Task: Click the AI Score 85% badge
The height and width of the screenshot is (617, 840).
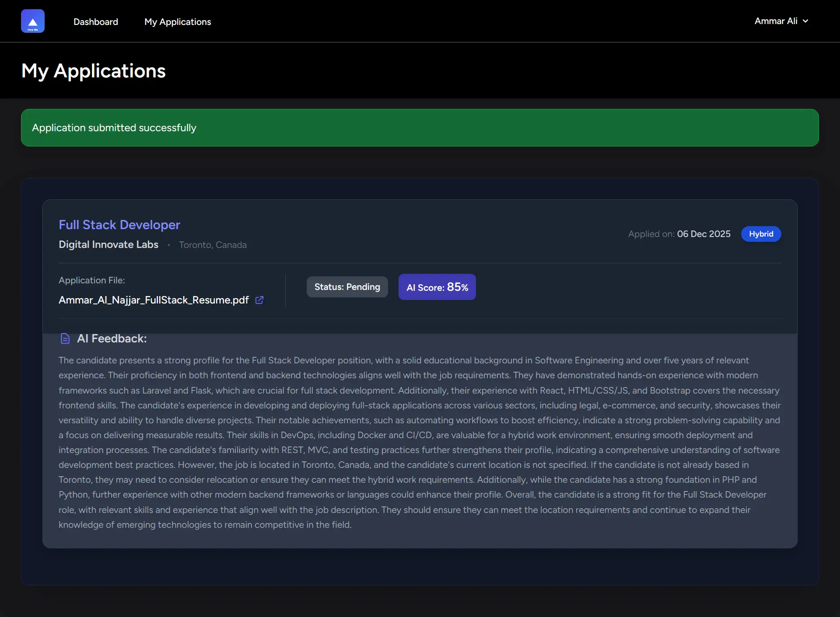Action: 437,287
